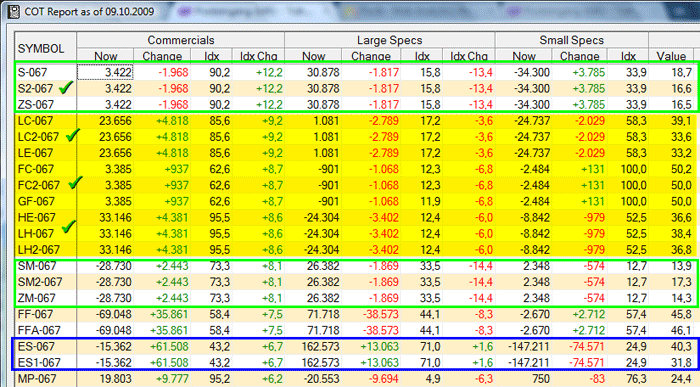The width and height of the screenshot is (700, 387).
Task: Sort by Now column under Large Specs
Action: click(313, 56)
